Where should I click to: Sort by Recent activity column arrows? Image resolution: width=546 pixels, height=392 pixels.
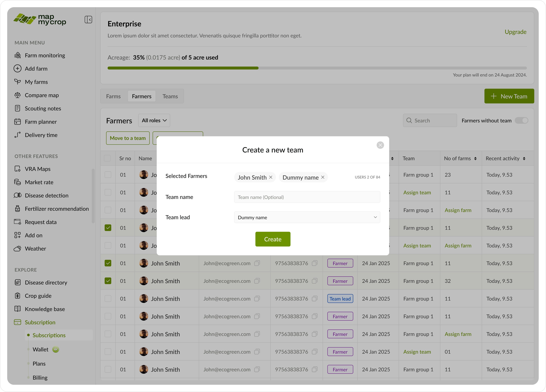(524, 158)
